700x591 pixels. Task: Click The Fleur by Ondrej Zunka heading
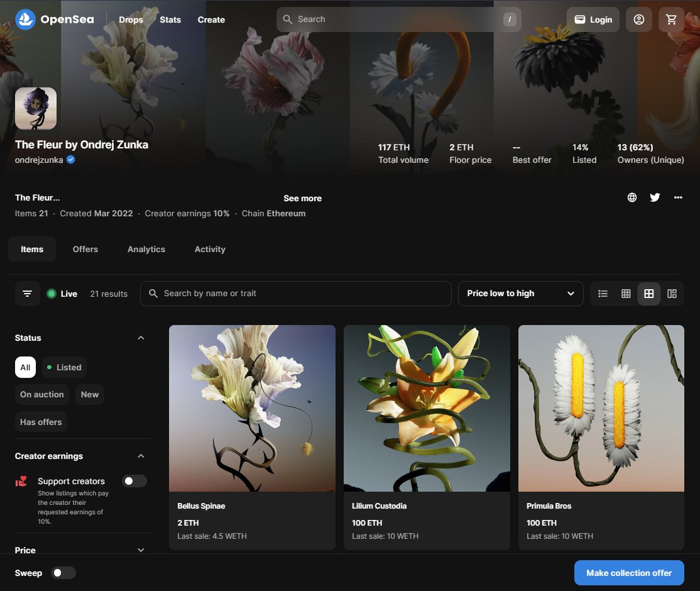click(82, 145)
